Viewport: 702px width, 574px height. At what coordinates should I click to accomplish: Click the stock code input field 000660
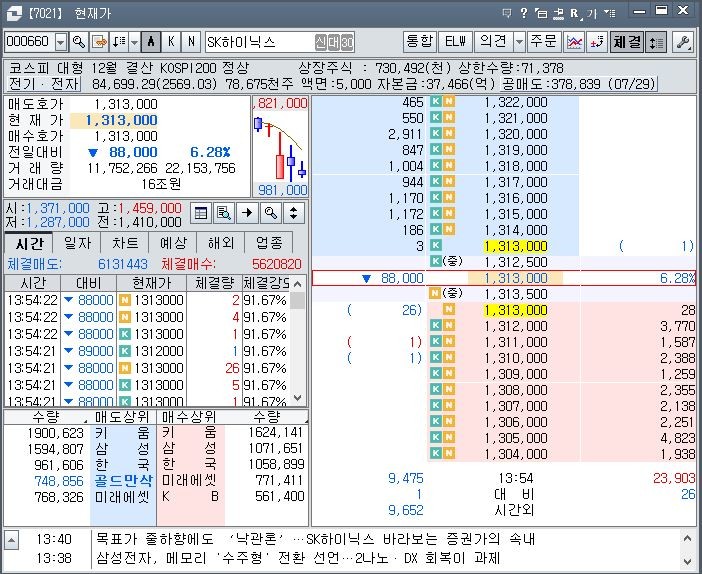(x=30, y=42)
